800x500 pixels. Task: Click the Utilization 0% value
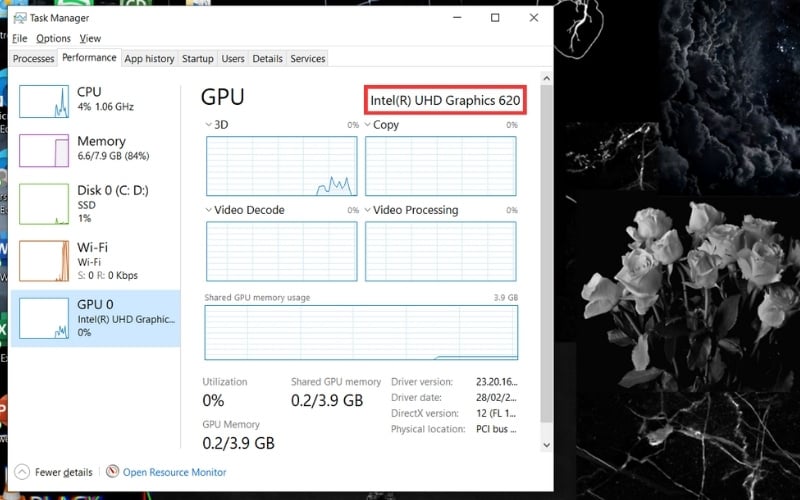point(213,401)
